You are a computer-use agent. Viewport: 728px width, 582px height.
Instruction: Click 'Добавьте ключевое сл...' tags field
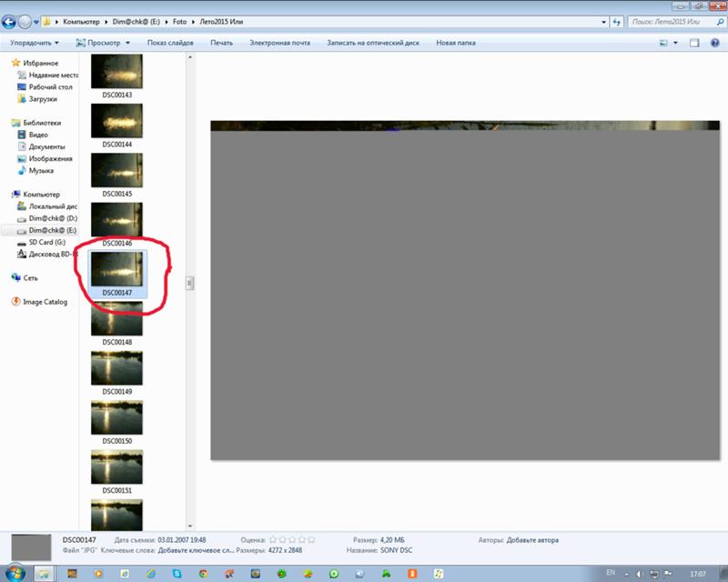(196, 550)
